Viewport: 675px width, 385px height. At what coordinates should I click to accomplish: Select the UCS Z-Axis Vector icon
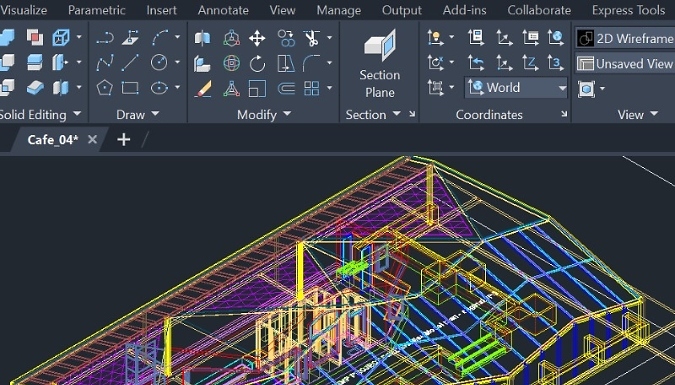coord(530,63)
